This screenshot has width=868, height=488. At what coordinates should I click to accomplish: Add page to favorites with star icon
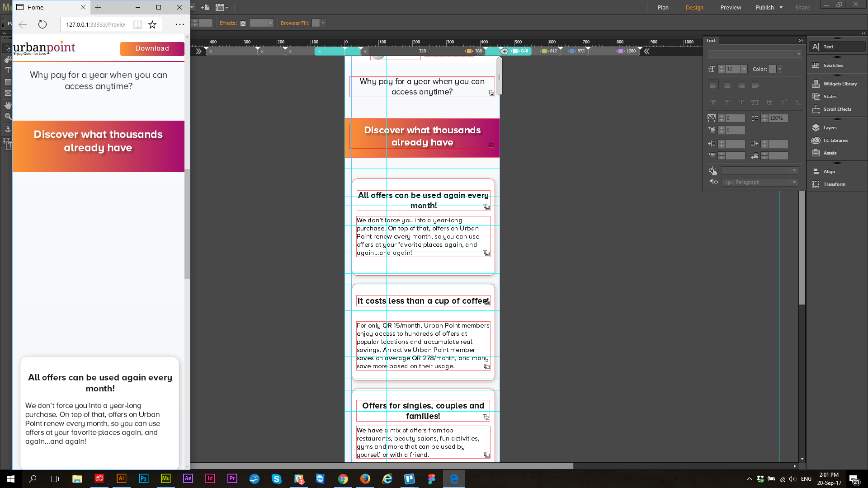152,24
